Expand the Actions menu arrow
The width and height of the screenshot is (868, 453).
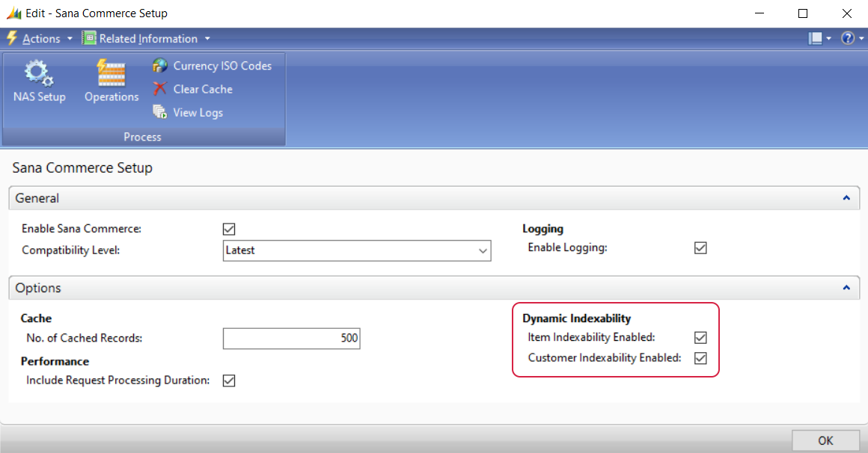pos(70,39)
